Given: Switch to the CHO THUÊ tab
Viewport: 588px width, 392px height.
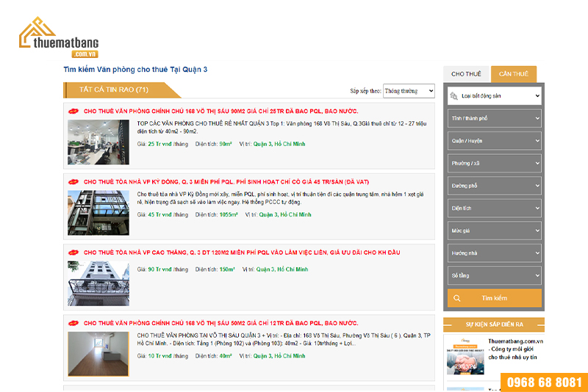Looking at the screenshot, I should (466, 74).
